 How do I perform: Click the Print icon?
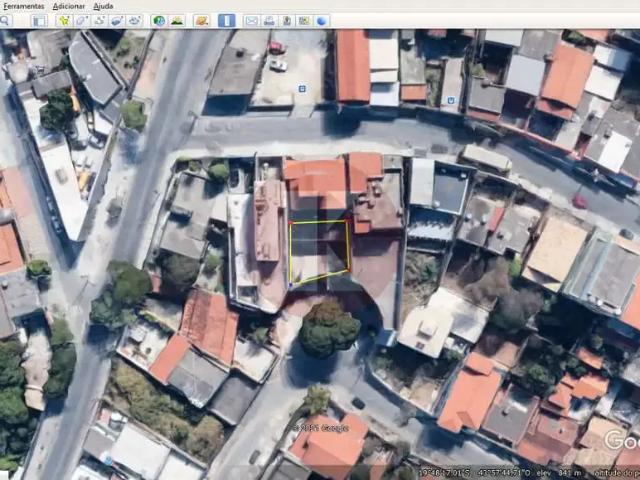tap(269, 21)
